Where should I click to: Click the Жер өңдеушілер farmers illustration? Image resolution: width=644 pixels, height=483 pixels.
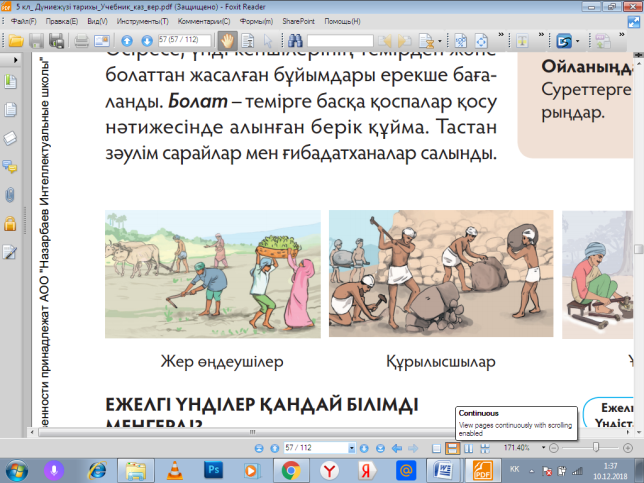[x=213, y=274]
